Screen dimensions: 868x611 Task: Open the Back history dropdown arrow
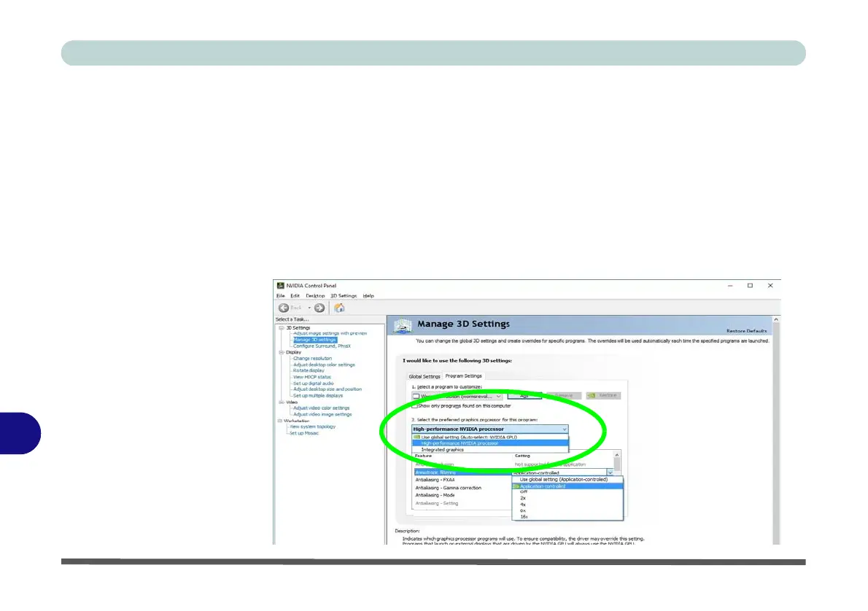click(309, 308)
